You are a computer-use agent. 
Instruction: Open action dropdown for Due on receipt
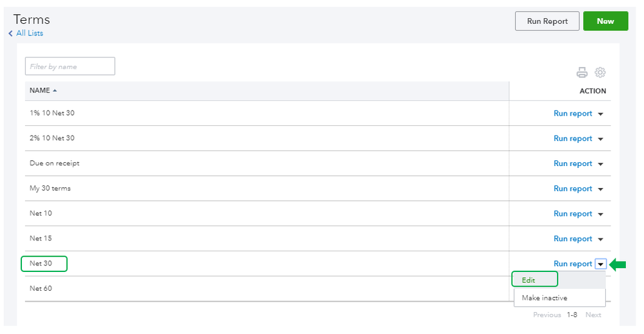(x=601, y=164)
